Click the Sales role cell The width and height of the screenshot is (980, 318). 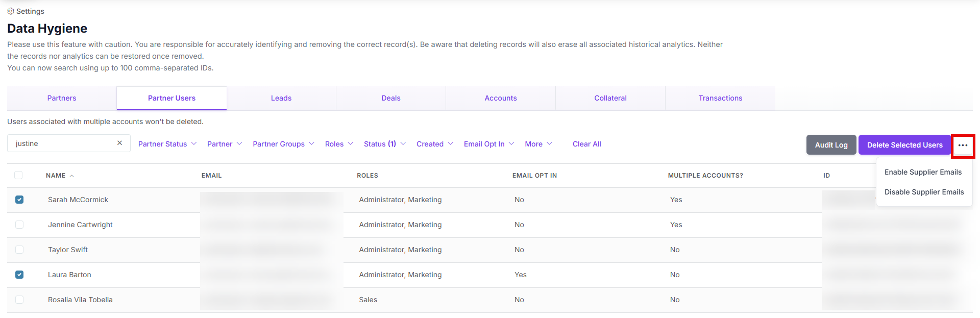368,300
